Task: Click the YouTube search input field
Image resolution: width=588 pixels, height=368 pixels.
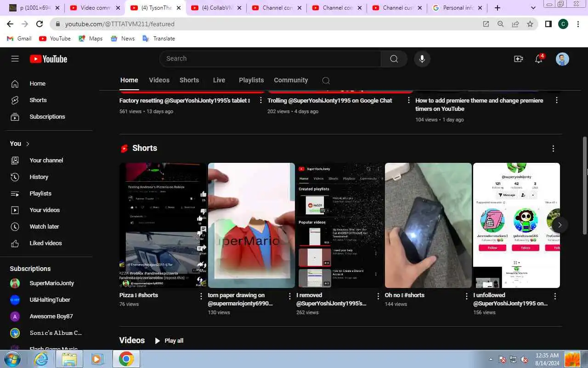Action: [270, 59]
